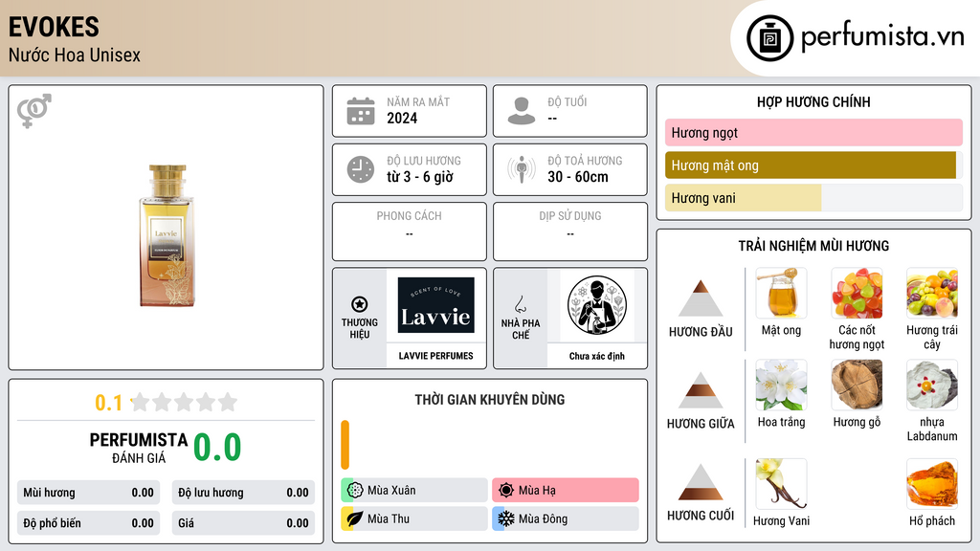Click the EVOKES product title

coord(54,27)
